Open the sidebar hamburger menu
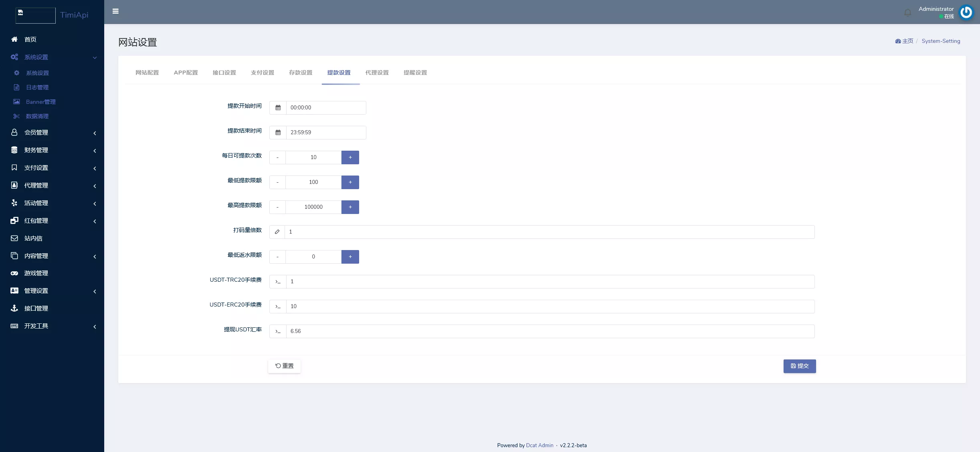The image size is (980, 452). coord(115,11)
